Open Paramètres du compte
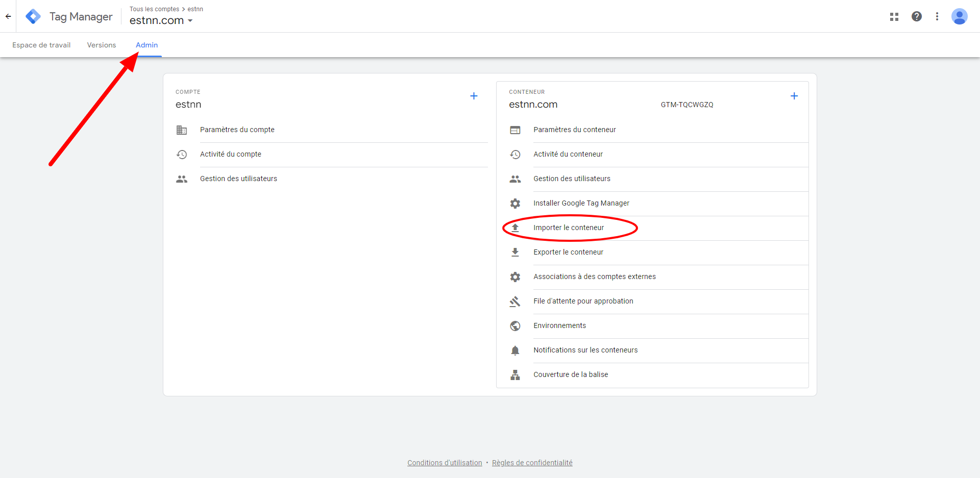 coord(237,130)
